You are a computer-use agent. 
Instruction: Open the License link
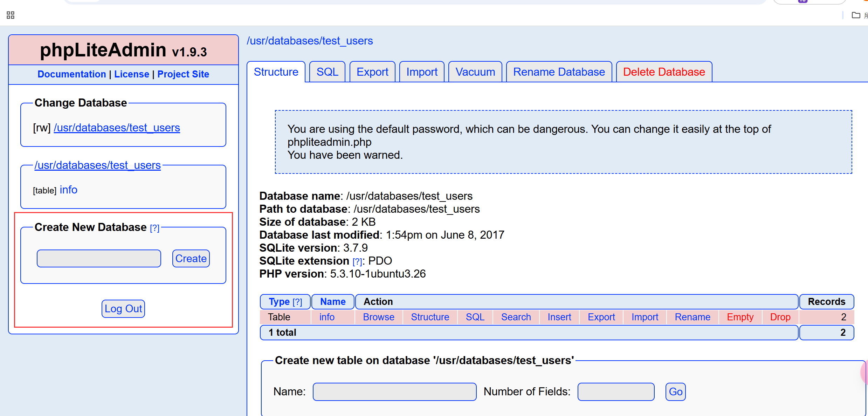(x=132, y=74)
